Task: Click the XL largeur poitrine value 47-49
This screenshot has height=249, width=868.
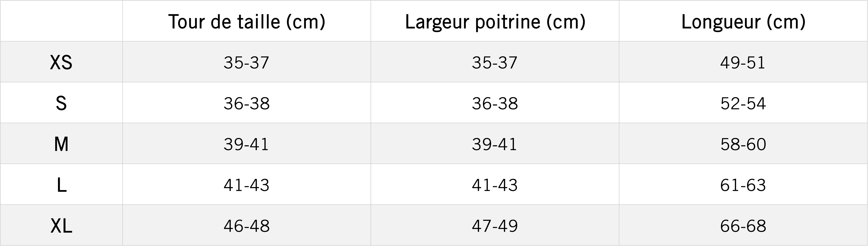Action: pos(495,226)
